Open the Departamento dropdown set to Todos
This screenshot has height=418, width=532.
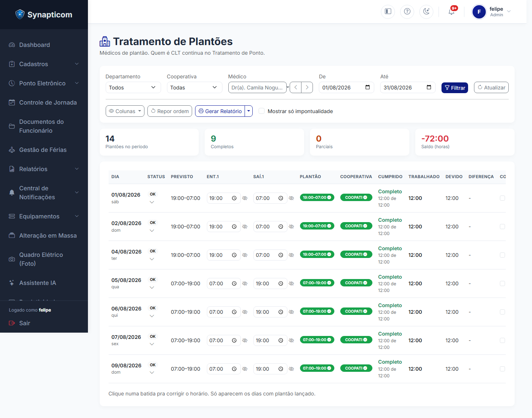coord(133,88)
